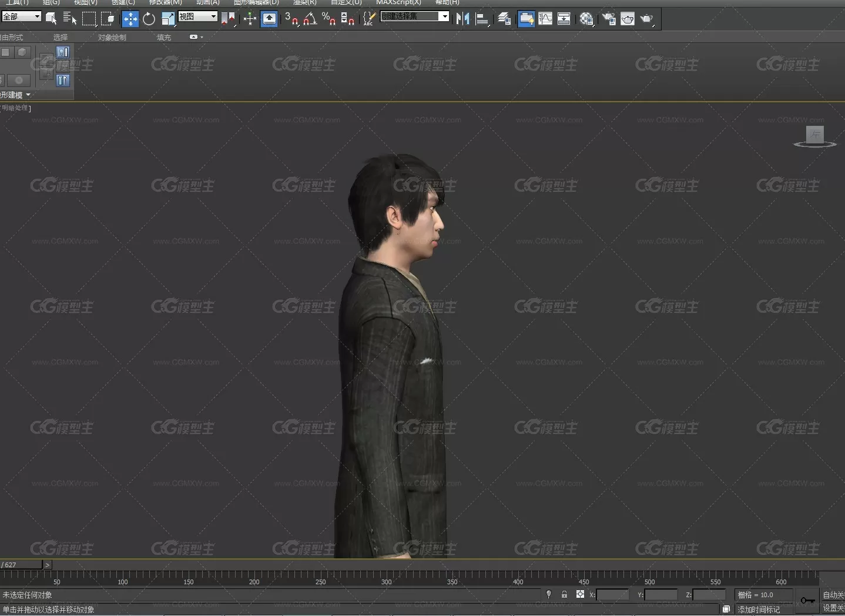Click the icon beside 添加时间标记
The width and height of the screenshot is (845, 616).
tap(726, 609)
